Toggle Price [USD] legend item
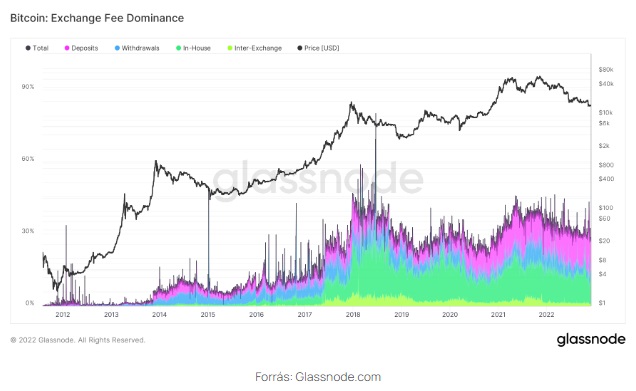This screenshot has height=391, width=636. point(318,48)
